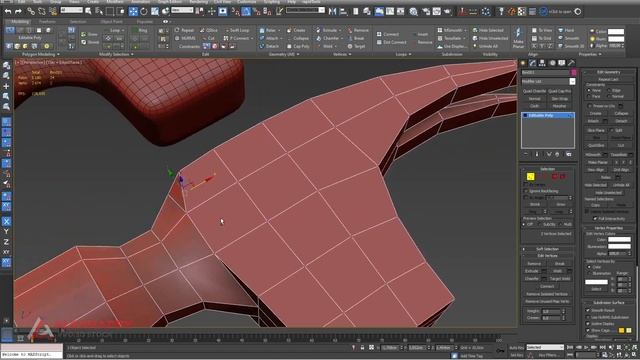This screenshot has width=640, height=360.
Task: Click the Configure Modifier Sets icon
Action: 569,154
